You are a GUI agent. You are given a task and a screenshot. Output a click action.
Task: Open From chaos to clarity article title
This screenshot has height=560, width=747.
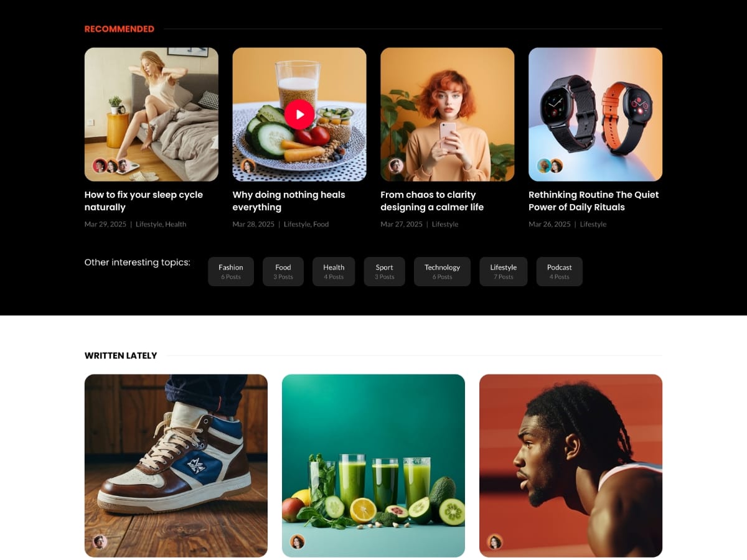(432, 201)
